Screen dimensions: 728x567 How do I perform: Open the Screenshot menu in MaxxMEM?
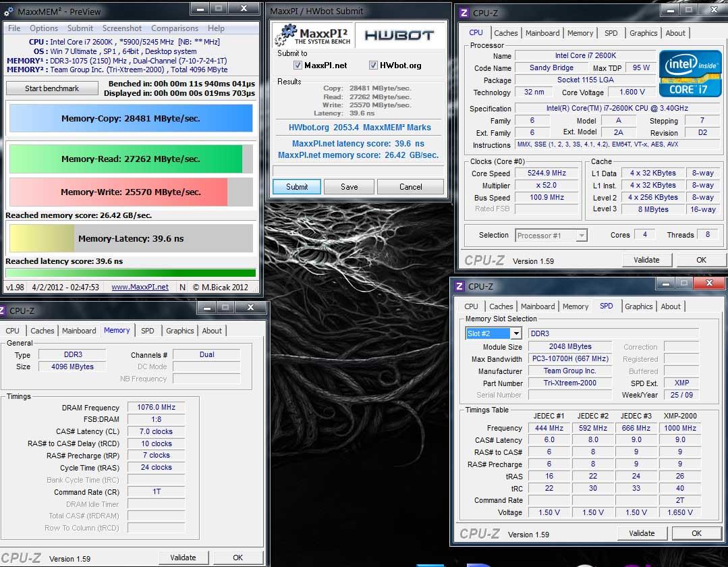(121, 28)
